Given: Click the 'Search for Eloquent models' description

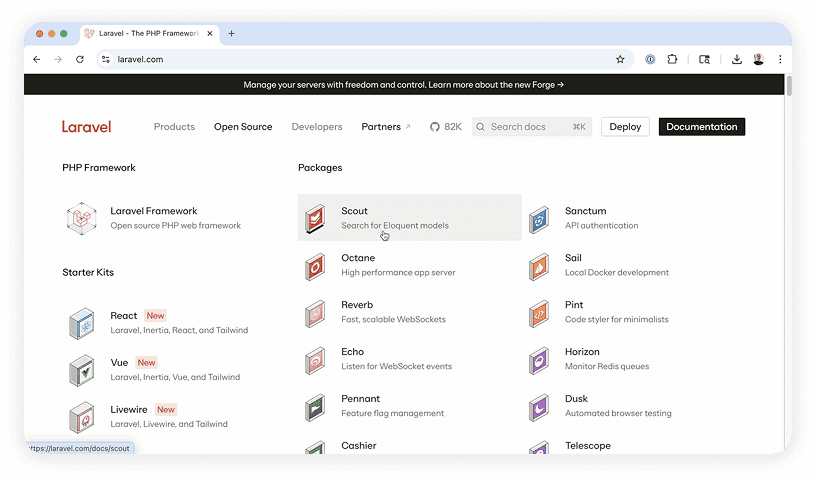Looking at the screenshot, I should (x=395, y=225).
